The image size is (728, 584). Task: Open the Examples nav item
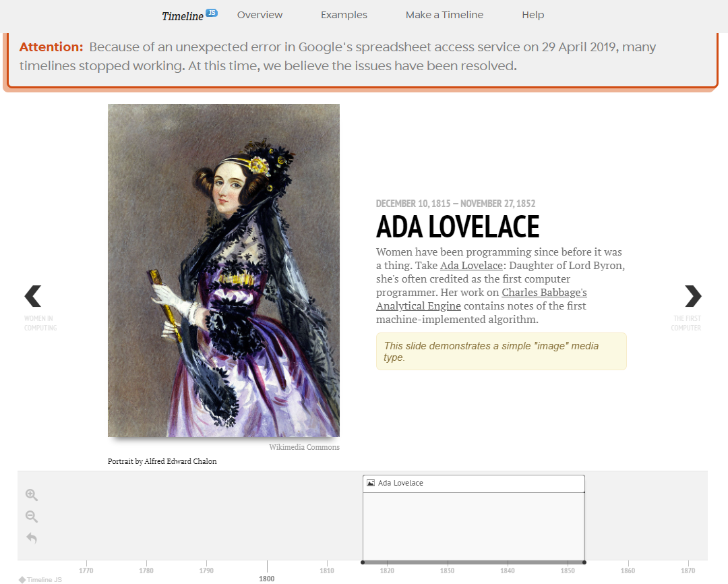pos(344,15)
